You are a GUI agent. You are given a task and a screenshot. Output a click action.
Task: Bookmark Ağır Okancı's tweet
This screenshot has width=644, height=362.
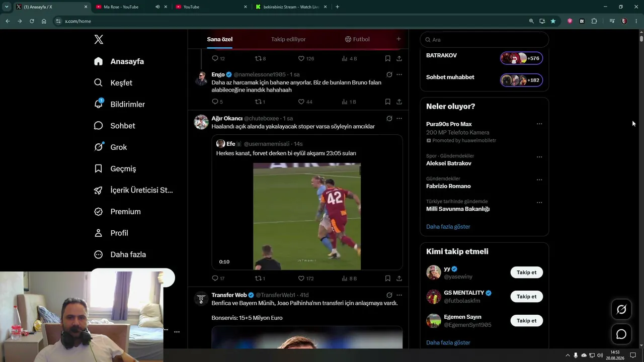click(387, 278)
